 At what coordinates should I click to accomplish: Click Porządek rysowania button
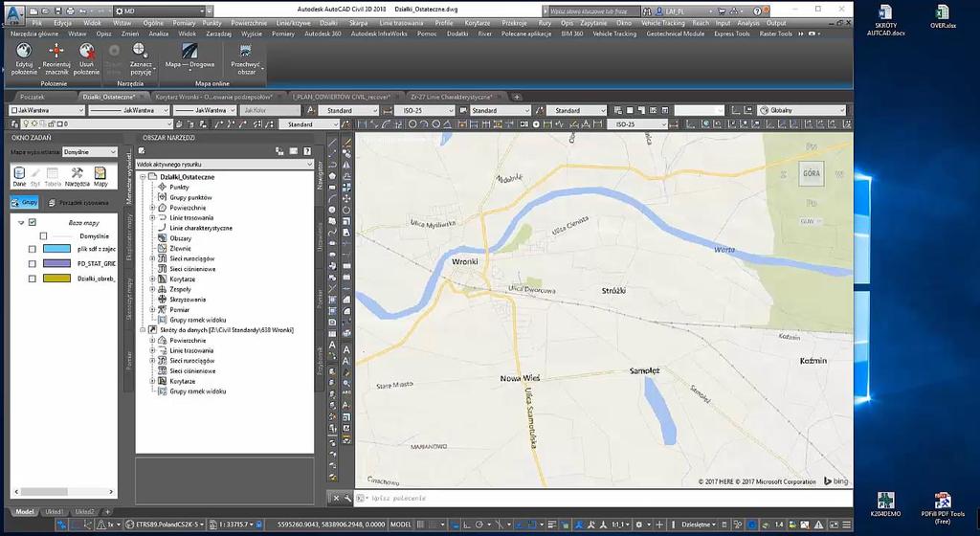[78, 202]
